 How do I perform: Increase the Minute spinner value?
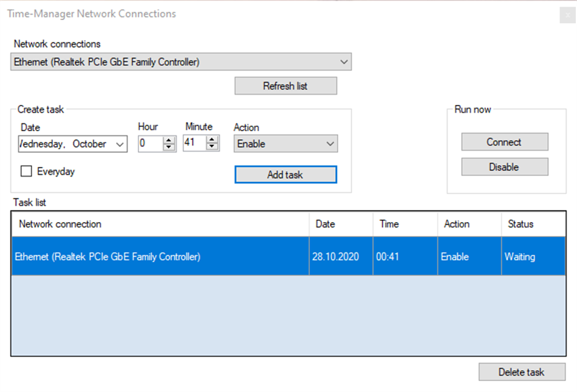click(212, 140)
